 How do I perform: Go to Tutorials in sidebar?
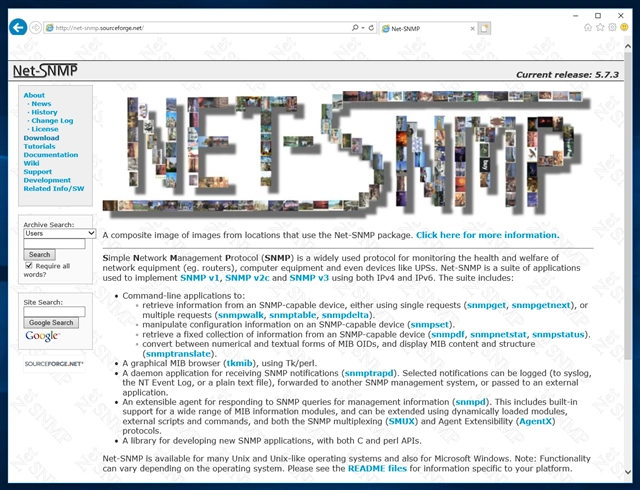click(39, 146)
